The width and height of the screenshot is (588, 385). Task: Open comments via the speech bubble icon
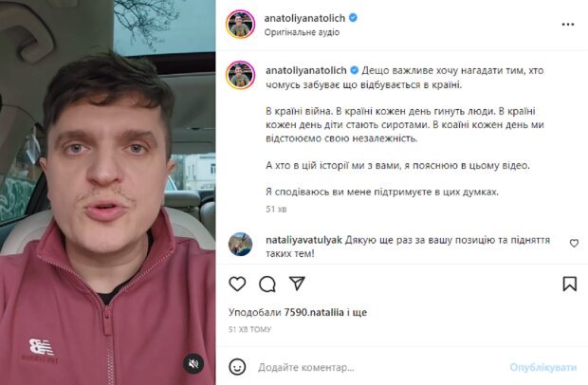(267, 284)
